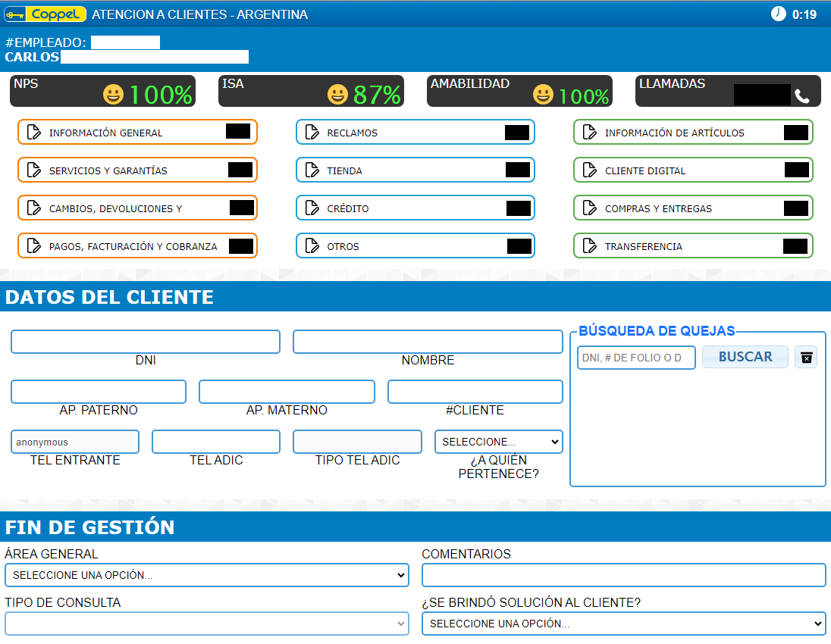Focus the #Cliente input field

click(475, 392)
